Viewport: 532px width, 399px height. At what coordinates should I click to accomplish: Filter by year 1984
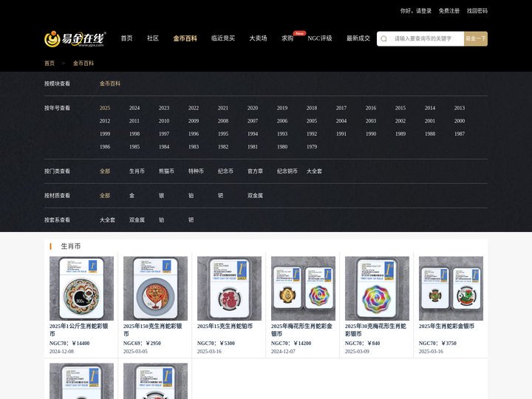tap(164, 146)
